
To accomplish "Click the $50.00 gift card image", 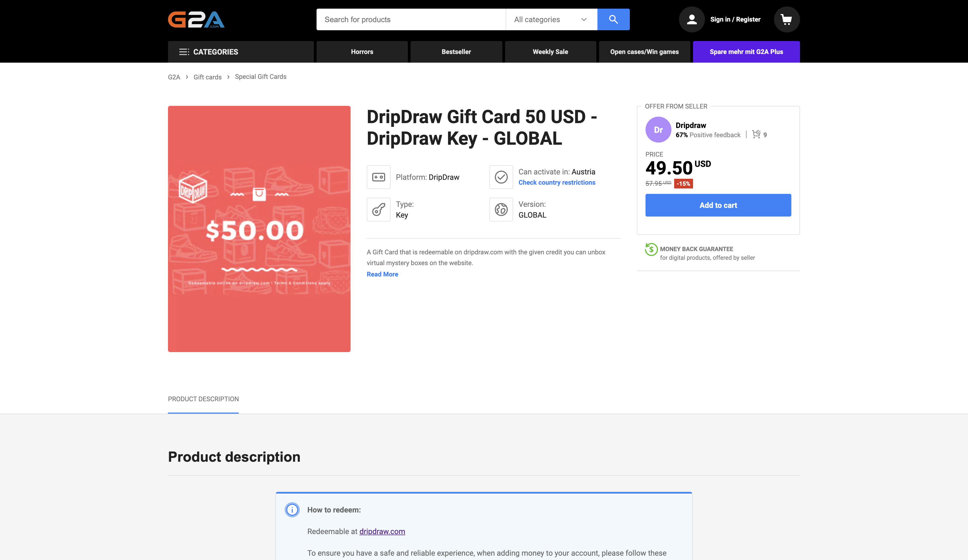I will (259, 229).
